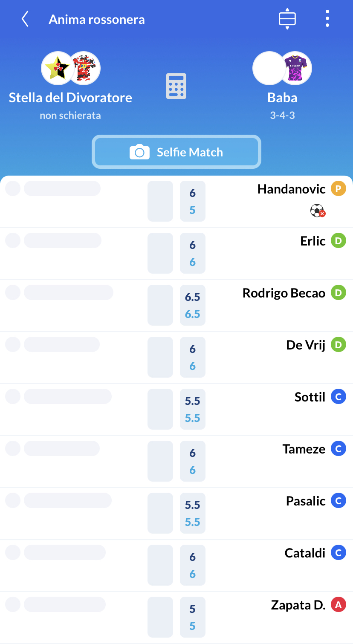Open the Stella del Divoratore team name
Image resolution: width=353 pixels, height=644 pixels.
[70, 98]
